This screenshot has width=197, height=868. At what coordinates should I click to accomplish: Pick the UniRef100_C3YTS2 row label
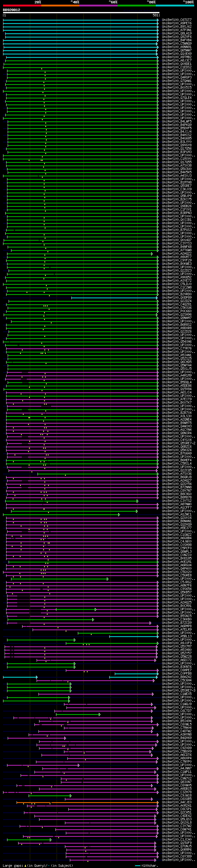176,501
